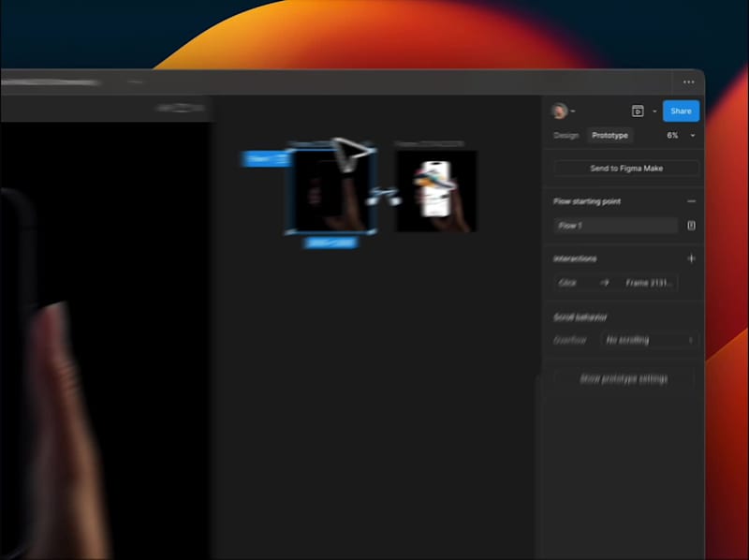Open the 6% zoom level dropdown
The image size is (749, 560).
[681, 136]
